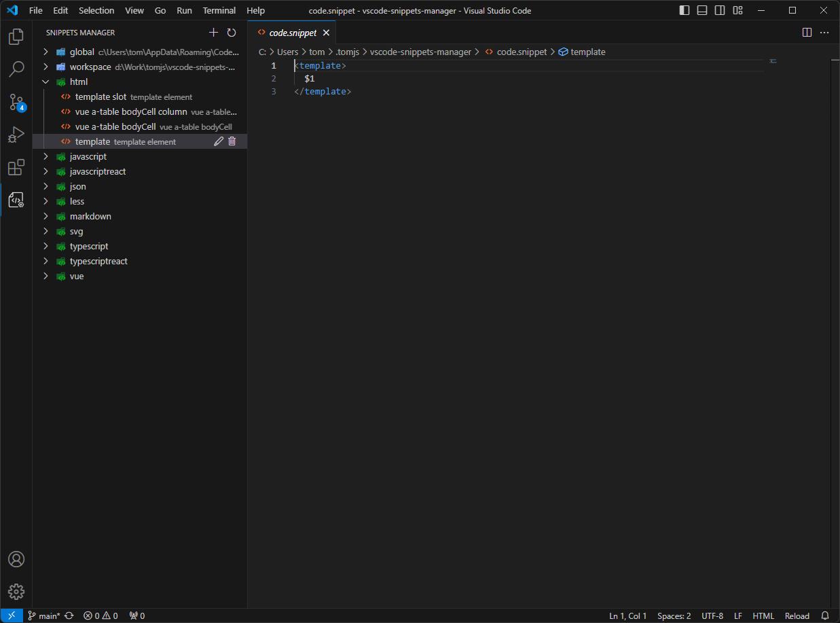Viewport: 840px width, 623px height.
Task: Refresh the snippets list
Action: coord(232,33)
